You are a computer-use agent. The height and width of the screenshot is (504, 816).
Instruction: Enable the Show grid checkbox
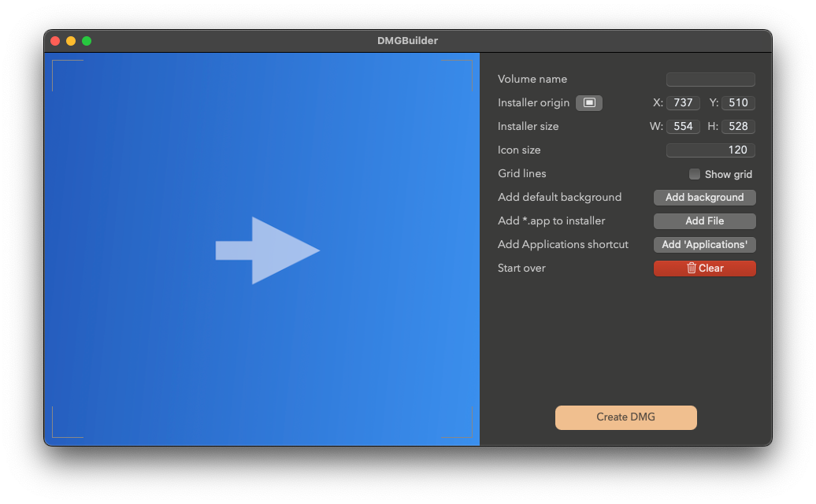695,174
